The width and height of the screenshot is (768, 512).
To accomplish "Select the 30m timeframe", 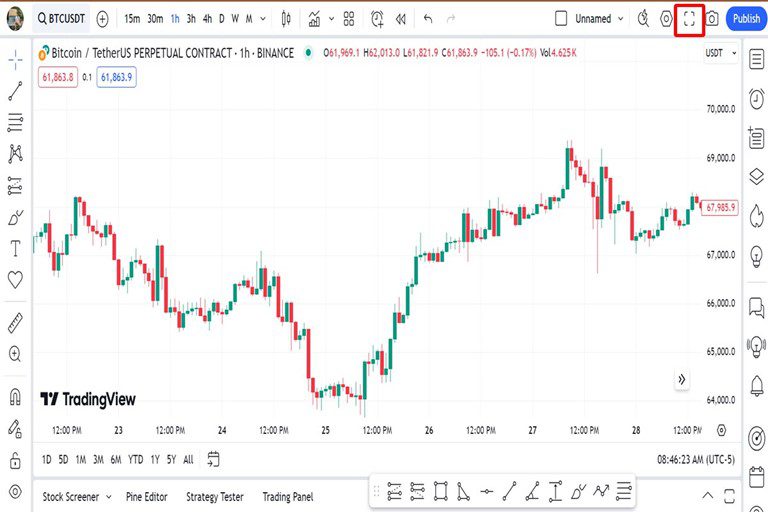I will click(155, 19).
